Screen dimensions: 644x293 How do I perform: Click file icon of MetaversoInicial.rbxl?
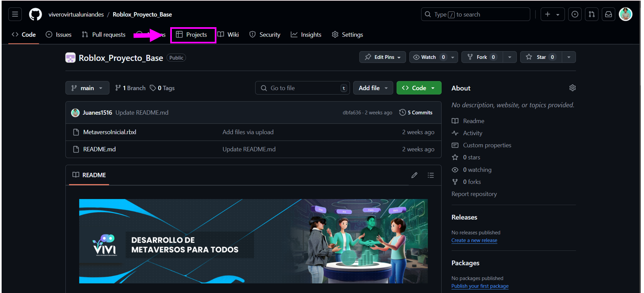pyautogui.click(x=76, y=132)
